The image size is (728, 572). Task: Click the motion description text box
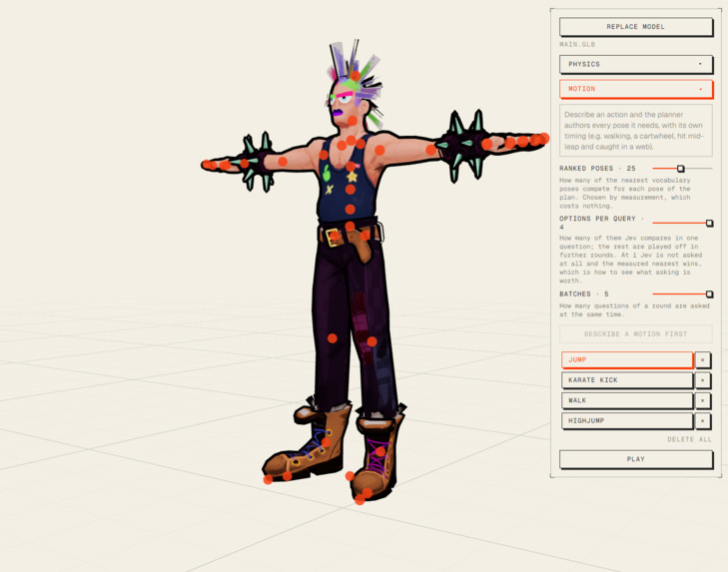[635, 131]
